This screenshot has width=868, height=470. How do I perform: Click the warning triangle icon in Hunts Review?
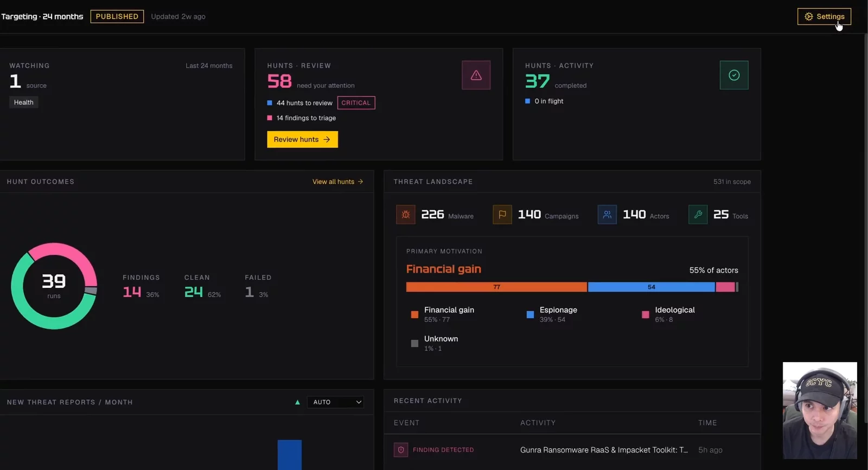(x=476, y=75)
